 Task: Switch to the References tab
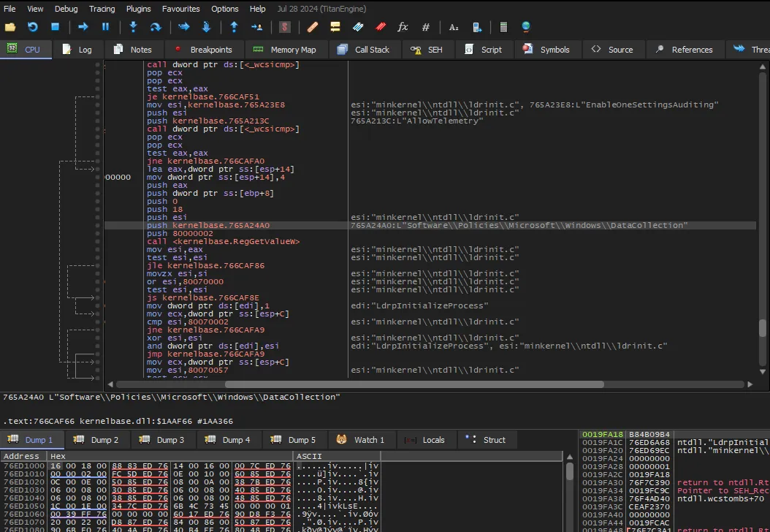pyautogui.click(x=684, y=50)
